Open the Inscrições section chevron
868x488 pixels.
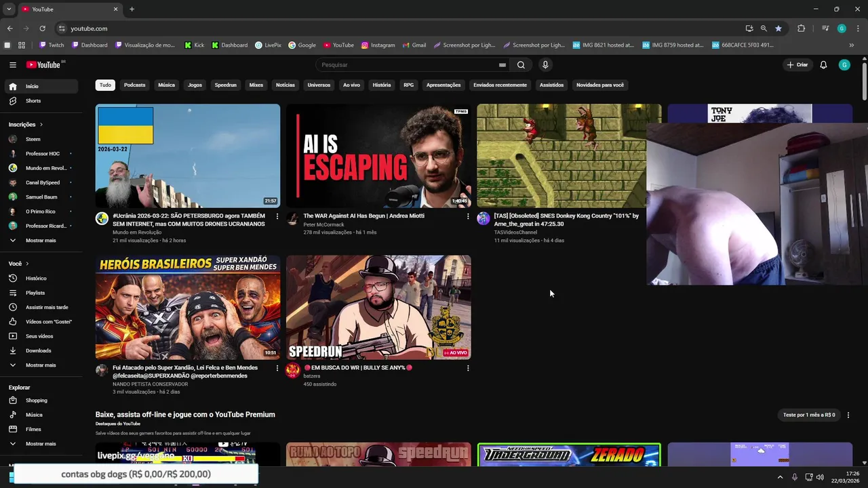tap(41, 125)
